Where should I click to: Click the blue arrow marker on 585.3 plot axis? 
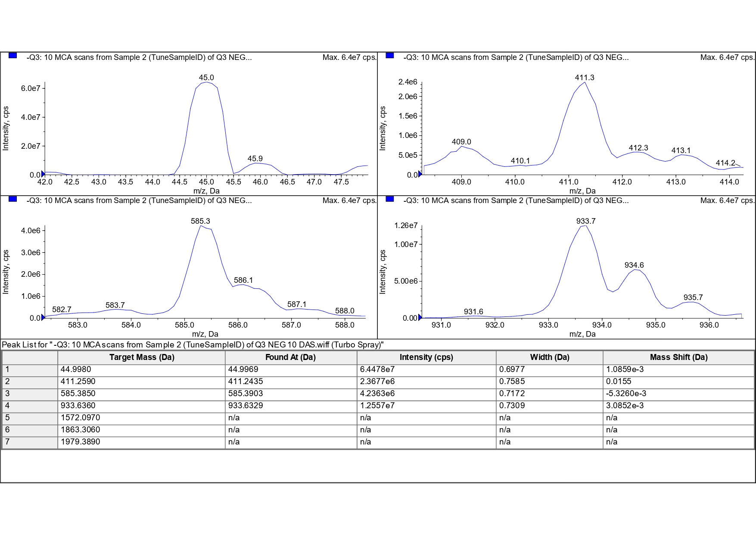tap(43, 318)
